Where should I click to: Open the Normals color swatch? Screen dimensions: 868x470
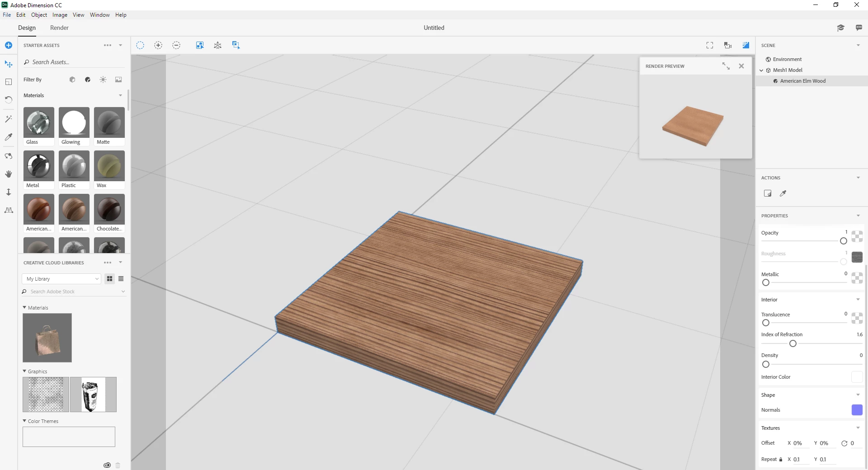857,410
